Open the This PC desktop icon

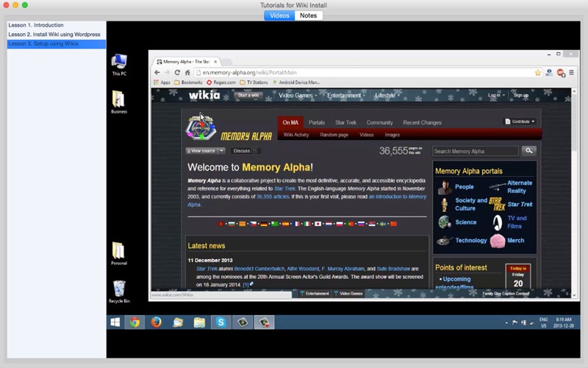click(x=119, y=65)
